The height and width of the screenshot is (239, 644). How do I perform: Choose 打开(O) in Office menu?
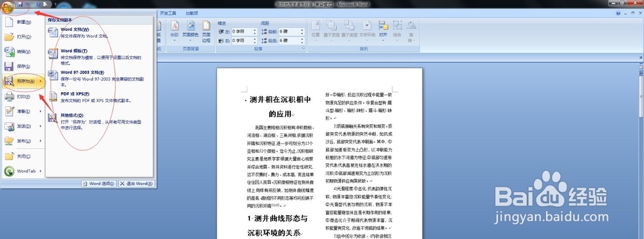pos(23,37)
